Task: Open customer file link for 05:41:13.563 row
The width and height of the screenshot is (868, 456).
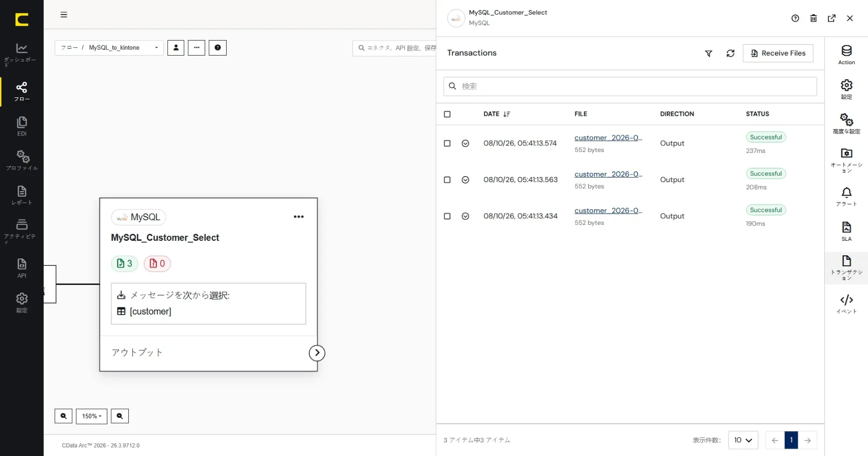Action: tap(608, 174)
